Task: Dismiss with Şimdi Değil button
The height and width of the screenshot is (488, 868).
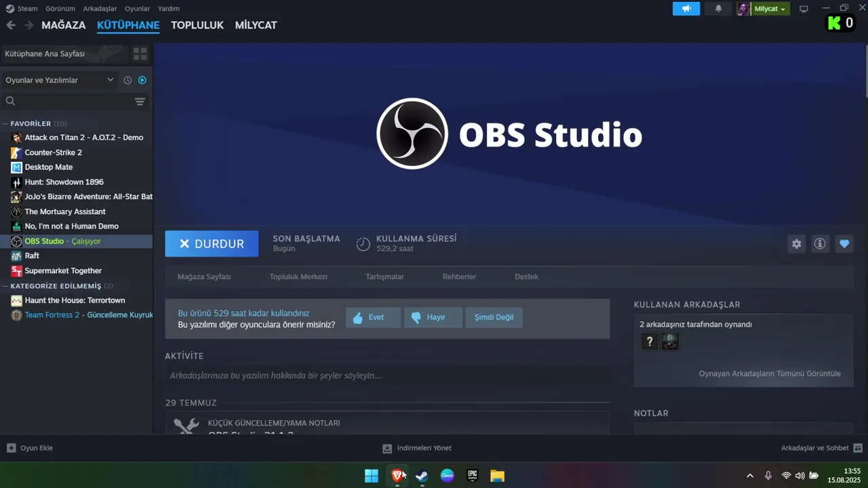Action: (494, 317)
